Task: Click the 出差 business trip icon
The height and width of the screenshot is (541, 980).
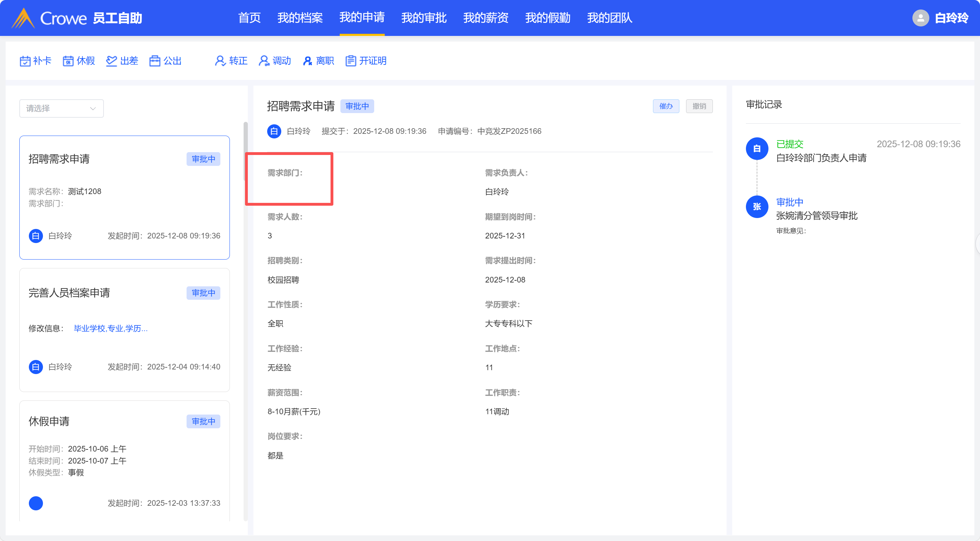Action: click(112, 61)
